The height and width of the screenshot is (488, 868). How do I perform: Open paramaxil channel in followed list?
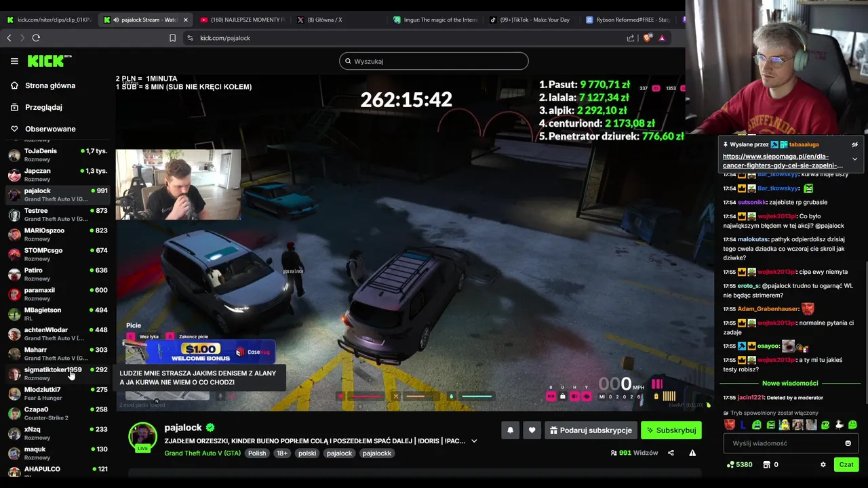click(58, 294)
